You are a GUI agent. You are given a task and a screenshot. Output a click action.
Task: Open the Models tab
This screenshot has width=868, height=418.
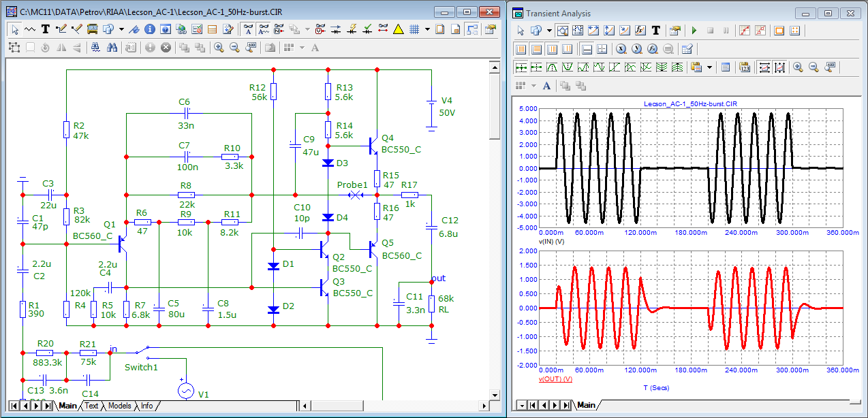click(x=120, y=406)
